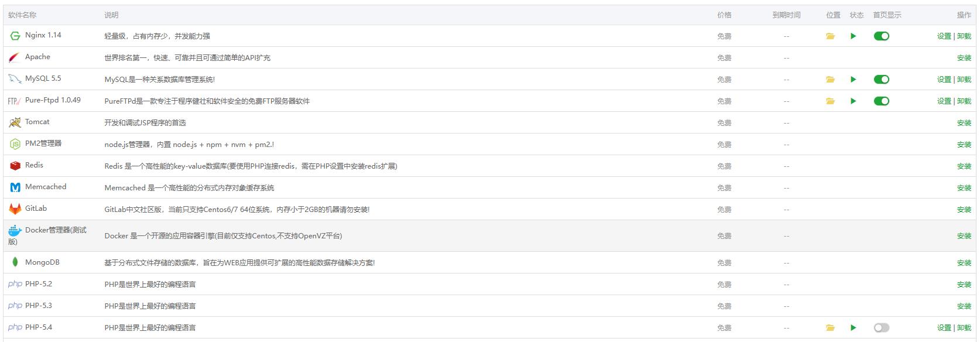Click the 免费 price in MongoDB row
Viewport: 980px width, 342px height.
coord(724,263)
